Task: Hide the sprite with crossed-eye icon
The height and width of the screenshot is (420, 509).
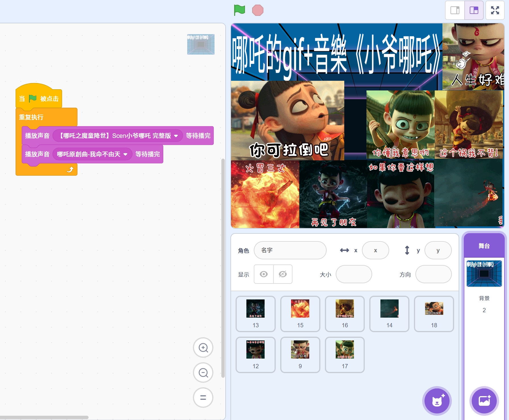Action: [x=283, y=274]
